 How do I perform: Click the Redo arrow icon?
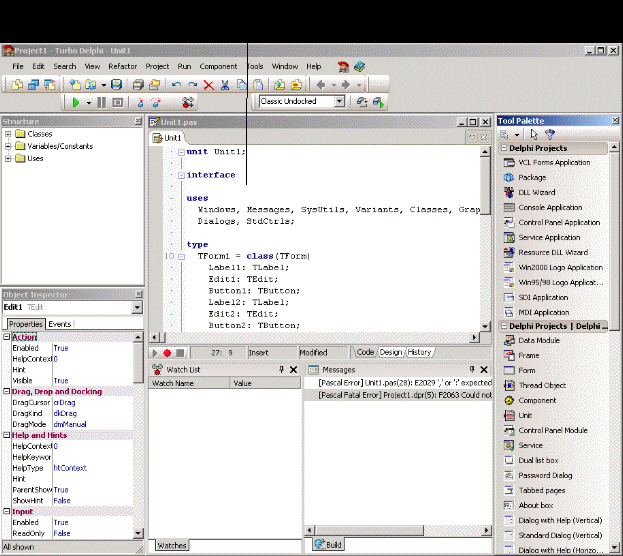click(x=192, y=84)
